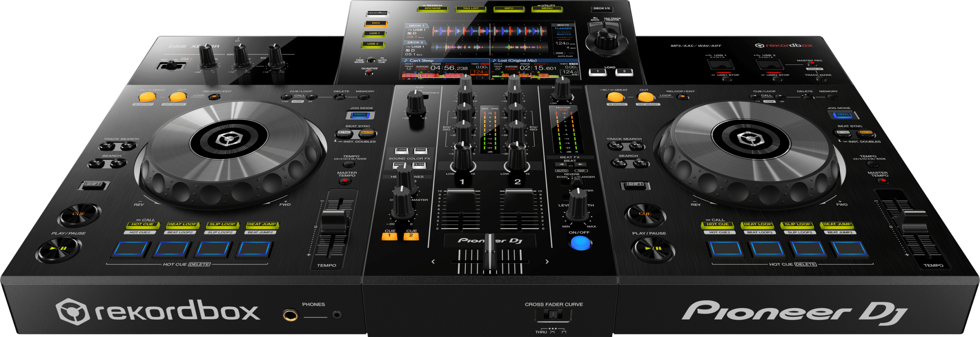Toggle the right deck SHIFT button
The height and width of the screenshot is (337, 980).
[635, 185]
